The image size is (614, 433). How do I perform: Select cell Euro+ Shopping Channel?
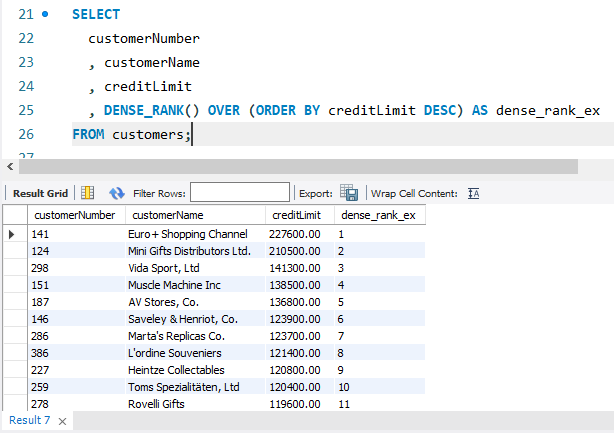tap(195, 234)
